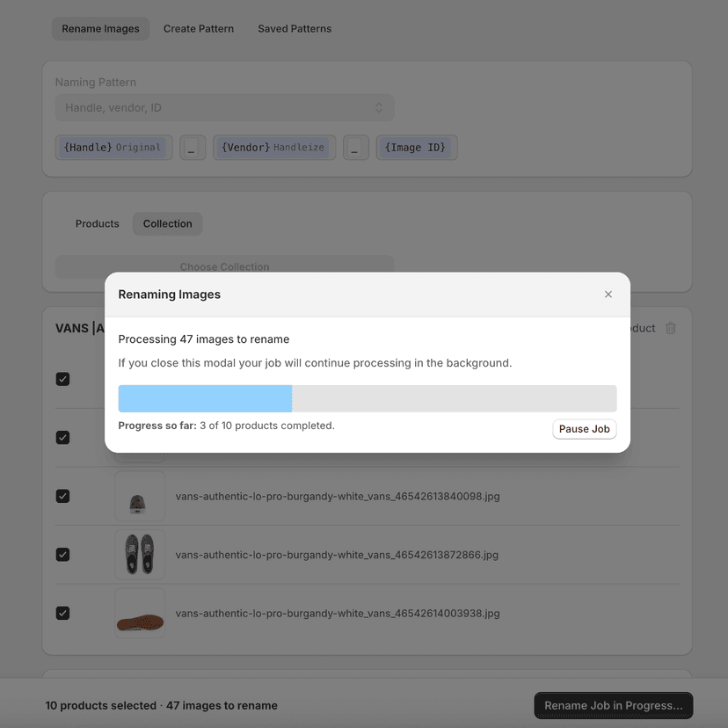Uncheck the image ending in 003938.jpg
The width and height of the screenshot is (728, 728).
(62, 613)
